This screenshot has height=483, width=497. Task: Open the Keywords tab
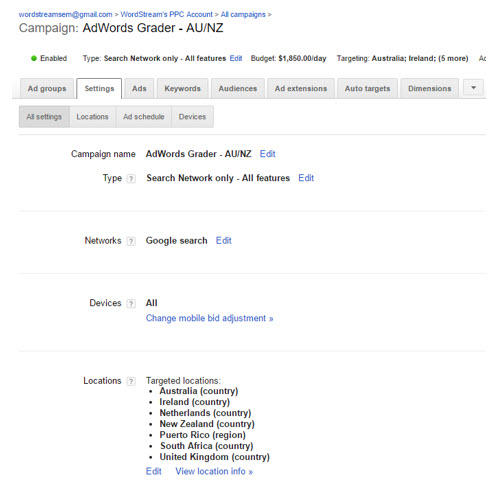(183, 89)
